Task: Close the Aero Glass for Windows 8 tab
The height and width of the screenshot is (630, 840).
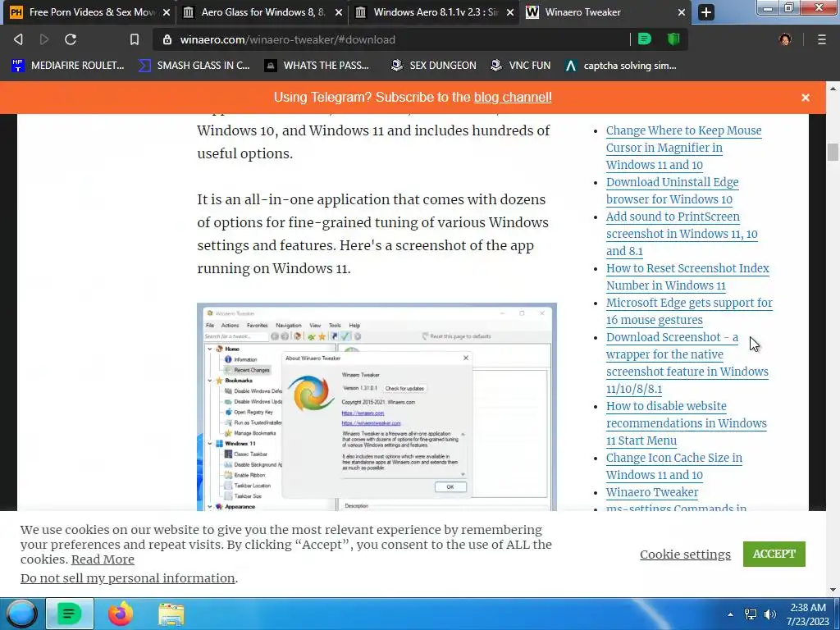Action: click(339, 12)
